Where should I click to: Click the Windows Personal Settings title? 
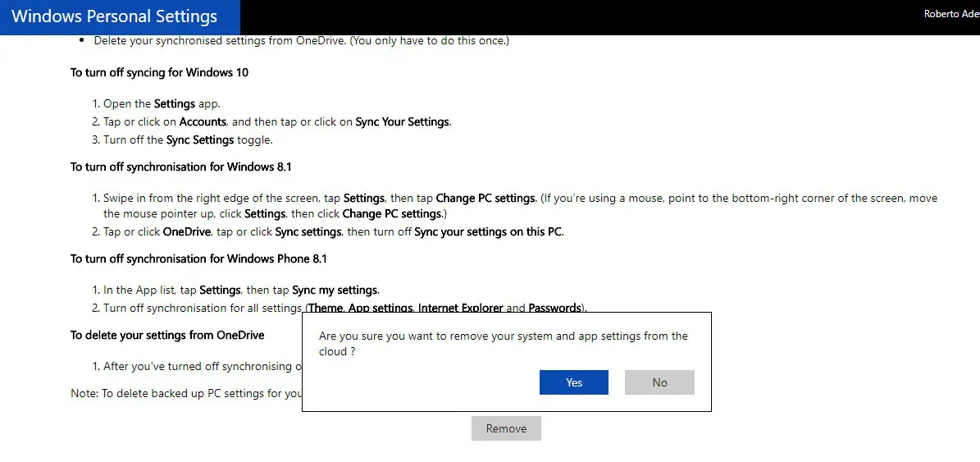tap(115, 17)
